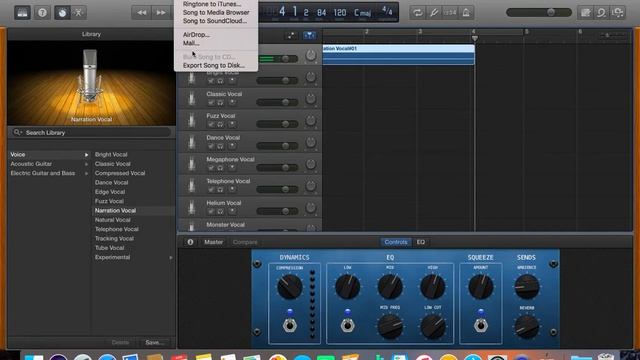Open the Media Browser button

(x=618, y=13)
